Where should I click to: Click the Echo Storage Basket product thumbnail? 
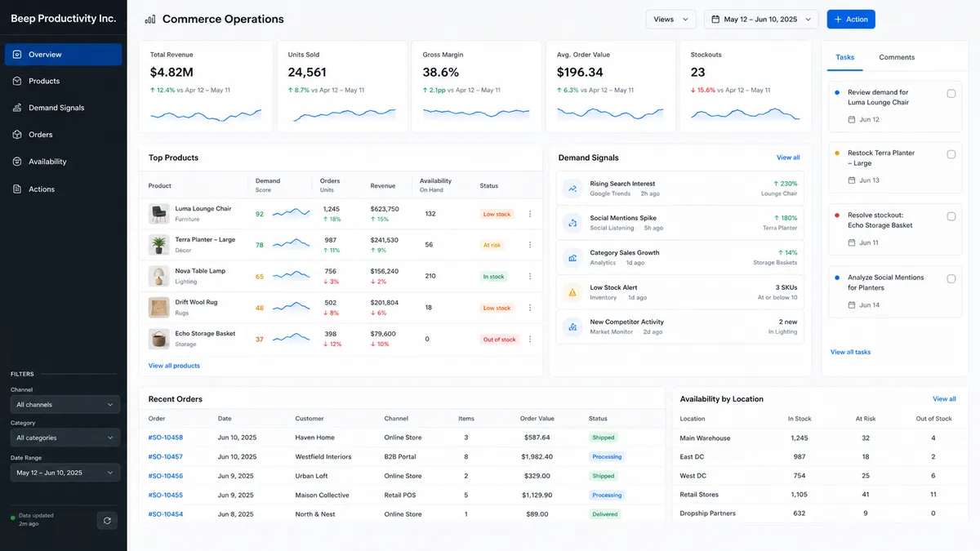click(x=158, y=339)
